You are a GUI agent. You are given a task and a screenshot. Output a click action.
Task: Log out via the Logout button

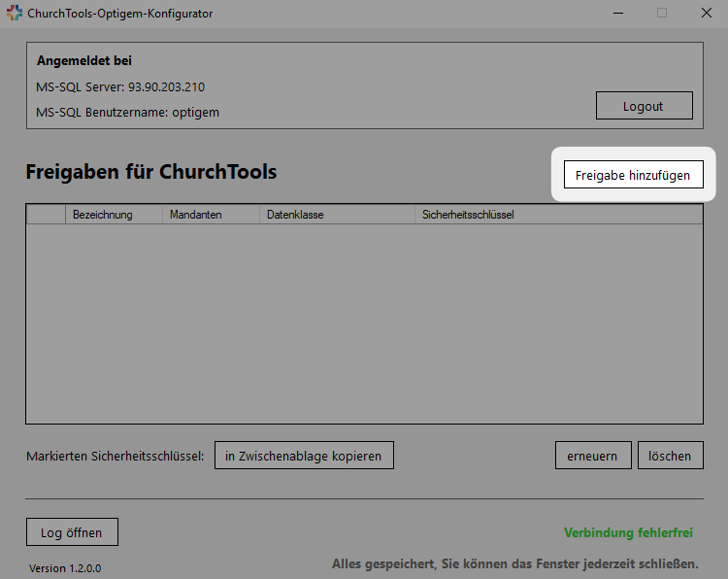(x=644, y=106)
